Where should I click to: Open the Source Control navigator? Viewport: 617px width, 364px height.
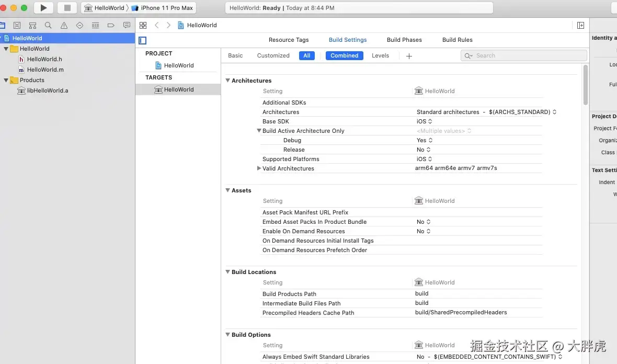point(17,25)
